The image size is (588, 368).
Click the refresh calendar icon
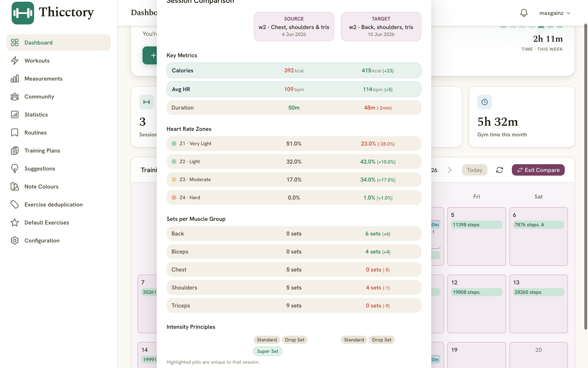click(499, 170)
